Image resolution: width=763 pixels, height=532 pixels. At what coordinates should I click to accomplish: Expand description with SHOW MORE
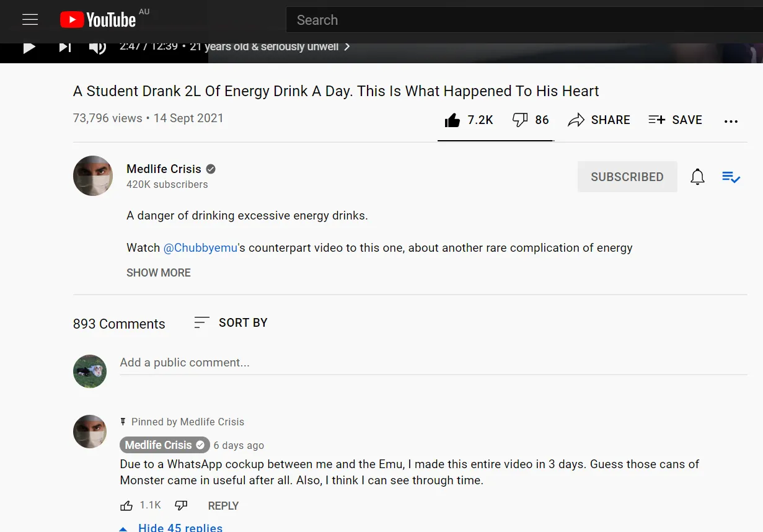click(159, 273)
